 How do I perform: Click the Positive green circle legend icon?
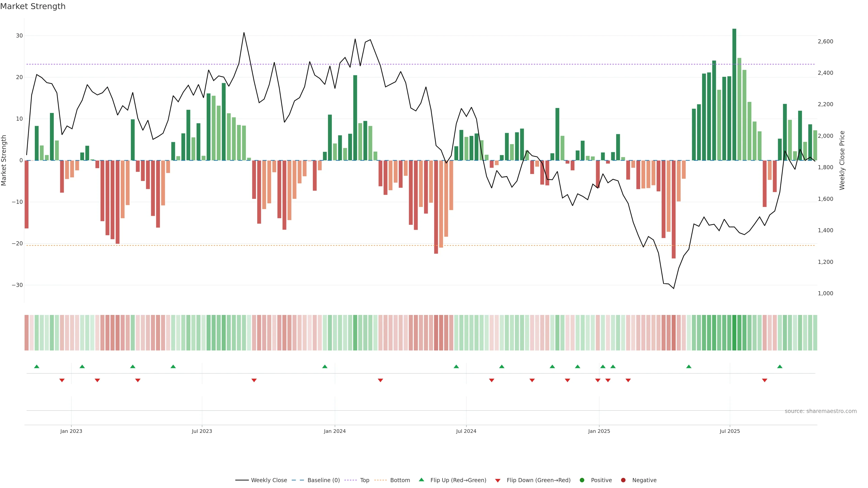coord(582,480)
